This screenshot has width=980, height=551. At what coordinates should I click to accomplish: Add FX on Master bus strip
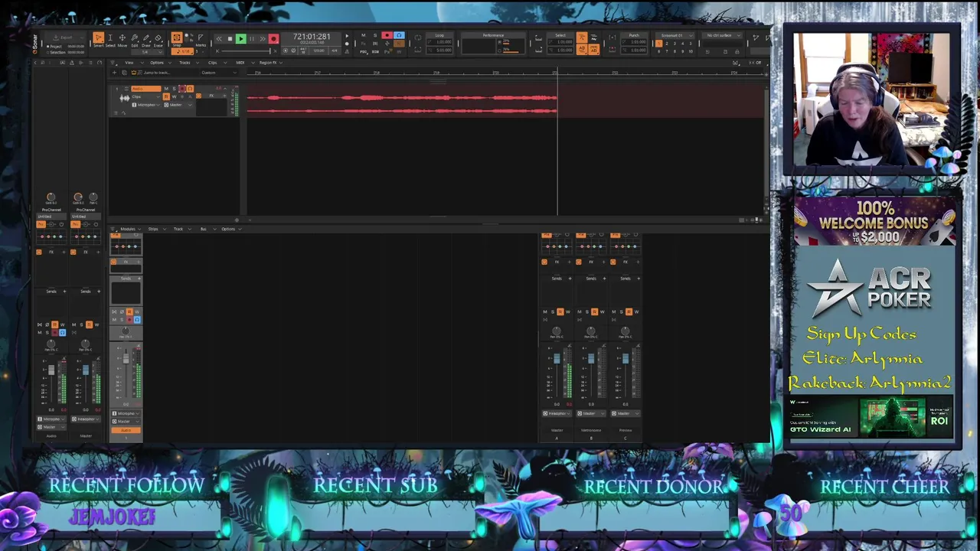tap(569, 262)
